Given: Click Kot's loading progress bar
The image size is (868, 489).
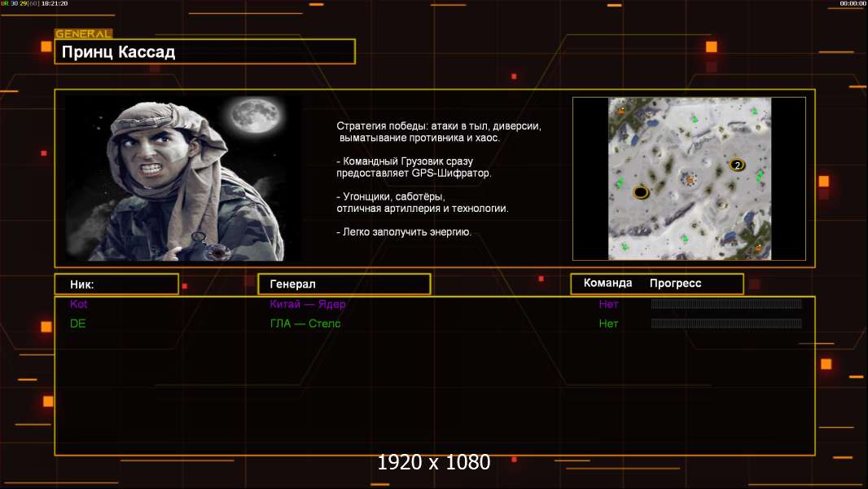Looking at the screenshot, I should tap(726, 304).
